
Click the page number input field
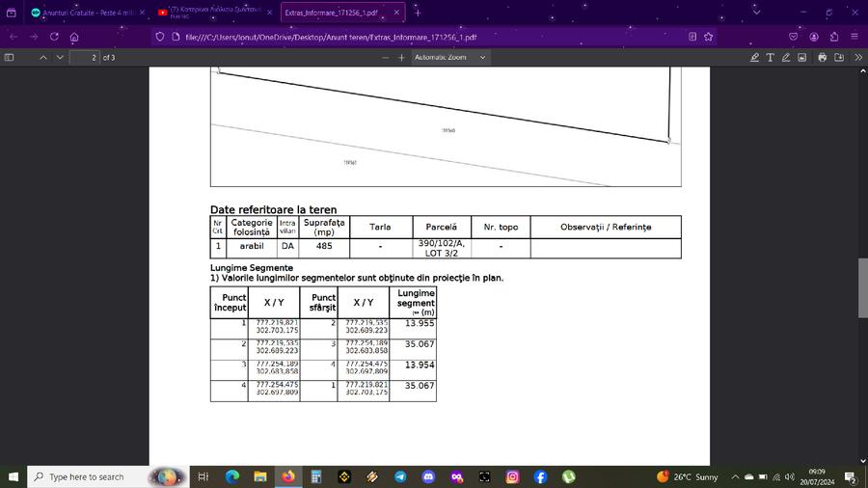tap(87, 57)
